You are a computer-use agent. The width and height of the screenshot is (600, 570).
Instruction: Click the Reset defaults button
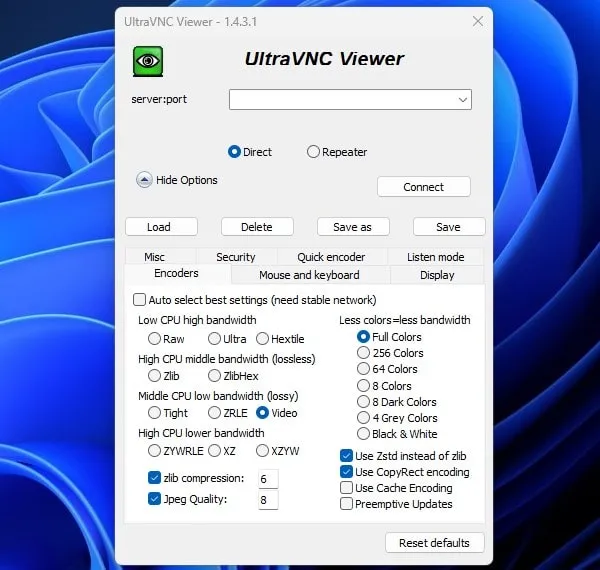tap(435, 543)
